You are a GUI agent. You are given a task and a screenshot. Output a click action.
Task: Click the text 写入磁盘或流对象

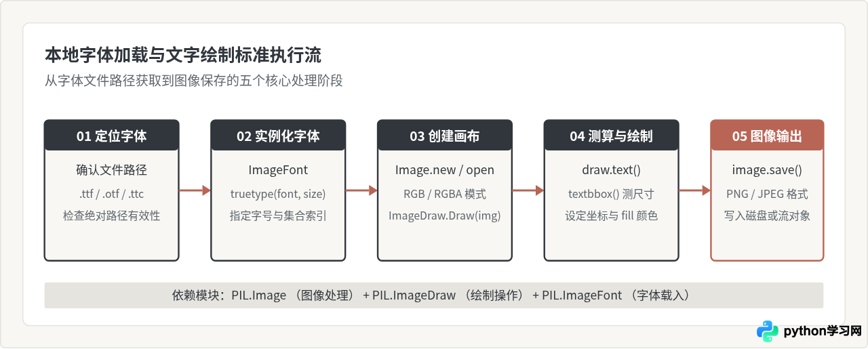767,216
